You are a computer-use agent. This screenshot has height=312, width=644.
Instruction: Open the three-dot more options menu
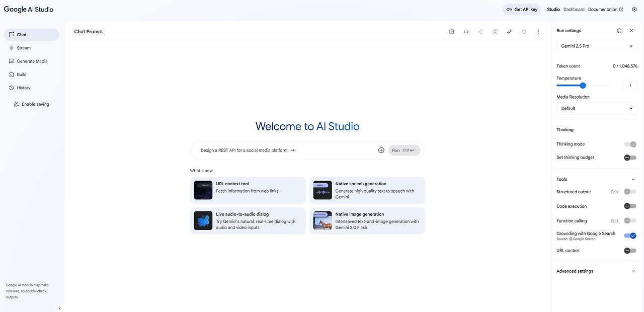(538, 32)
